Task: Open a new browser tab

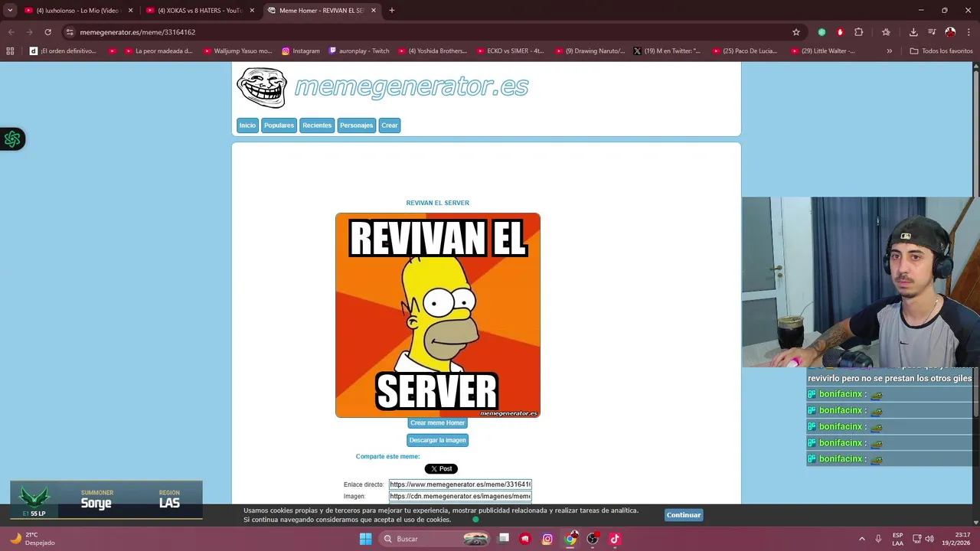Action: [x=392, y=11]
